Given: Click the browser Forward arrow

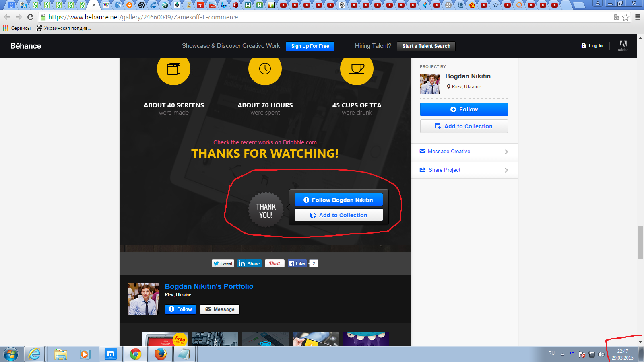Looking at the screenshot, I should (x=19, y=17).
